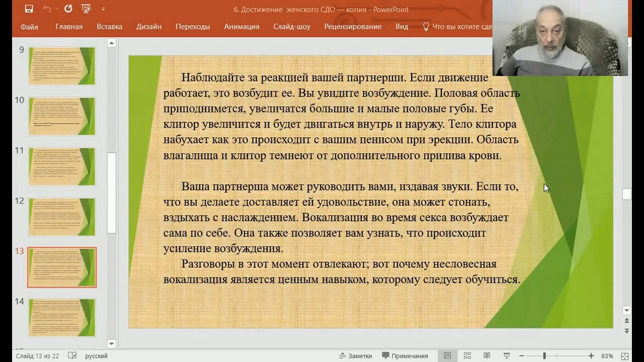Go to previous slide double-arrow button
The width and height of the screenshot is (644, 362).
pos(626,321)
